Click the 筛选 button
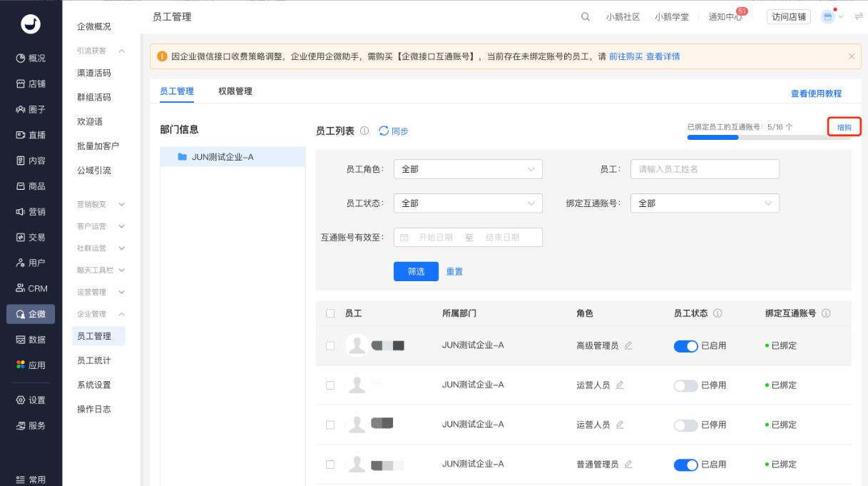The height and width of the screenshot is (486, 868). pyautogui.click(x=416, y=271)
